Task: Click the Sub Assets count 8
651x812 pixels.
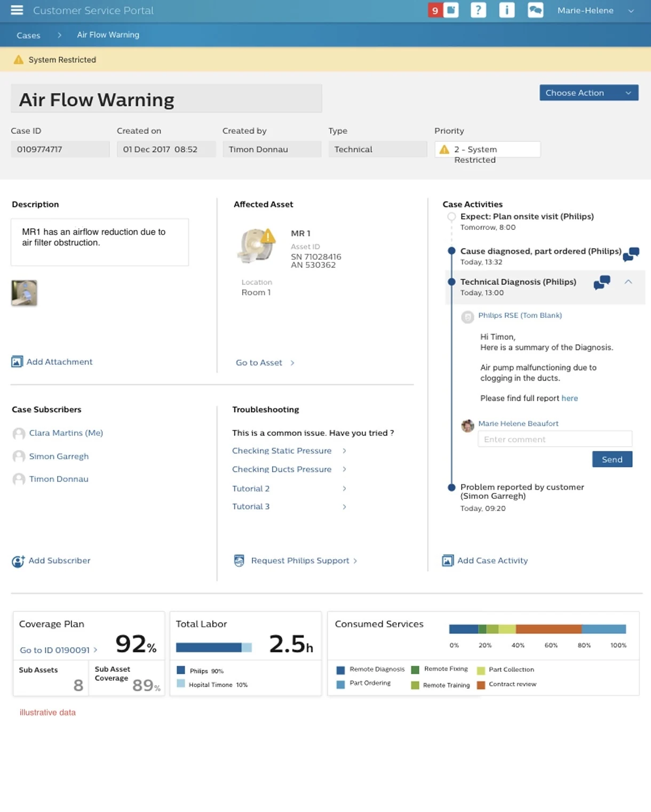Action: point(78,685)
